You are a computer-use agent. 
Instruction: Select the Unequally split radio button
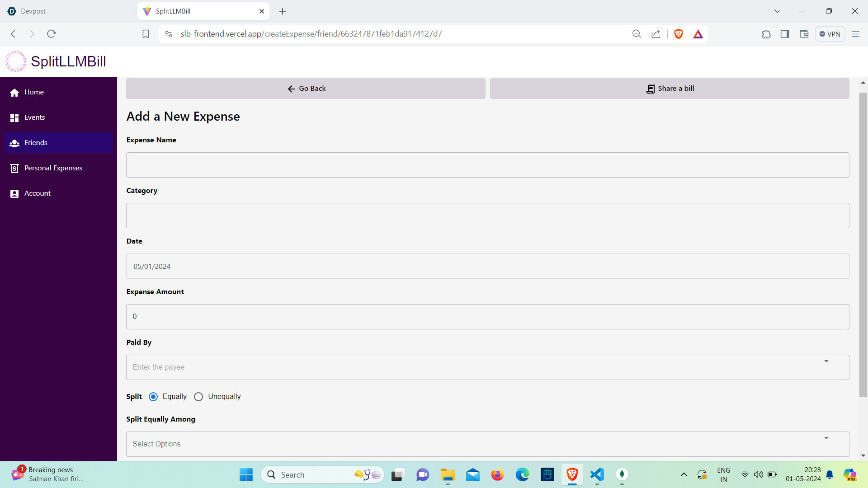point(198,397)
